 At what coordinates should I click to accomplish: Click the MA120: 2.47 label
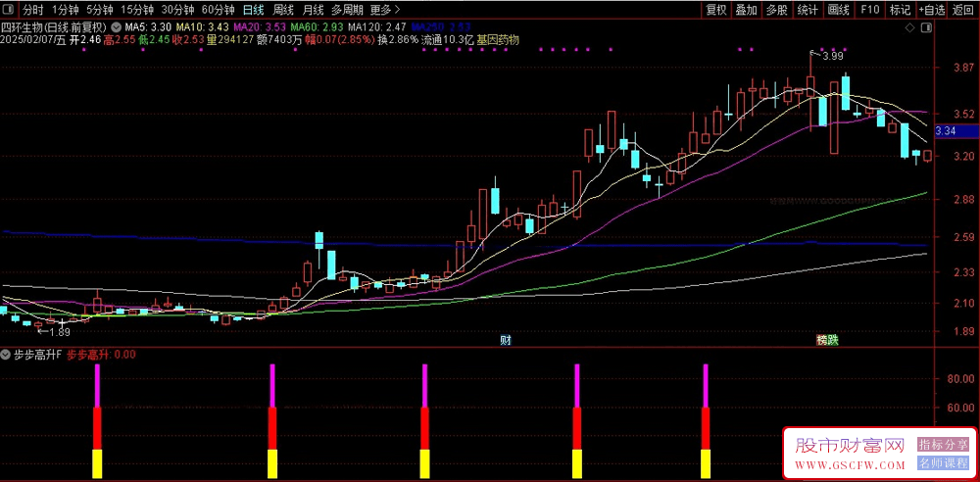[x=377, y=27]
